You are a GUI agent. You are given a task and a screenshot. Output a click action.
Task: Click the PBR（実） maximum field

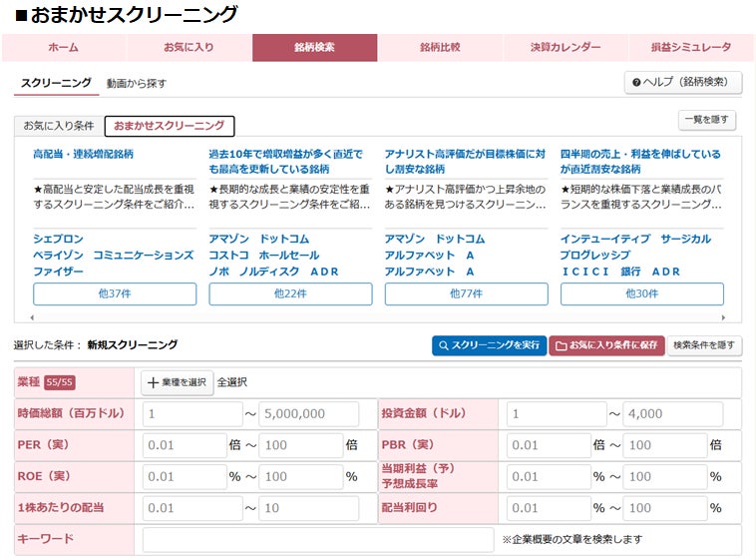click(665, 445)
